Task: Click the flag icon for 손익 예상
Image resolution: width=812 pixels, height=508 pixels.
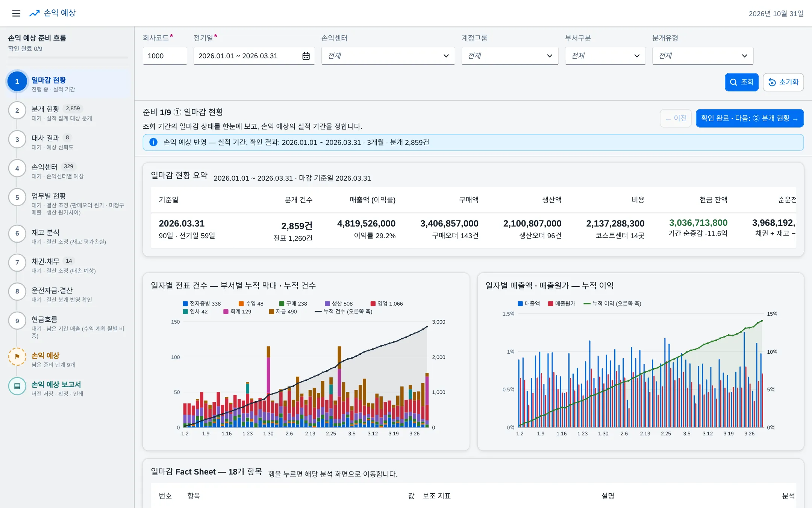Action: [17, 356]
